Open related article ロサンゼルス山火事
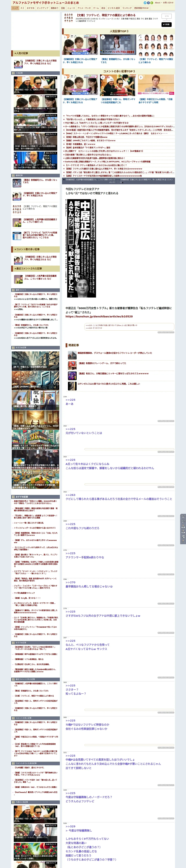The image size is (186, 868). point(109,384)
